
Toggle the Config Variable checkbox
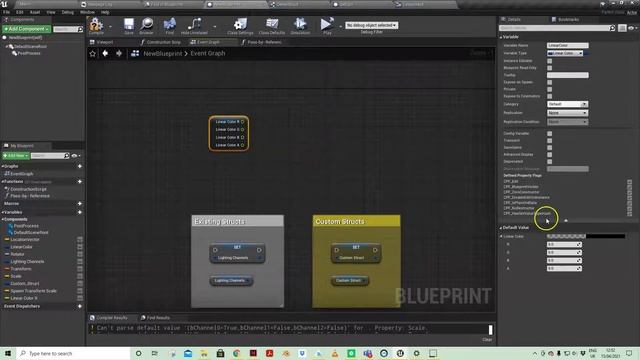coord(549,133)
